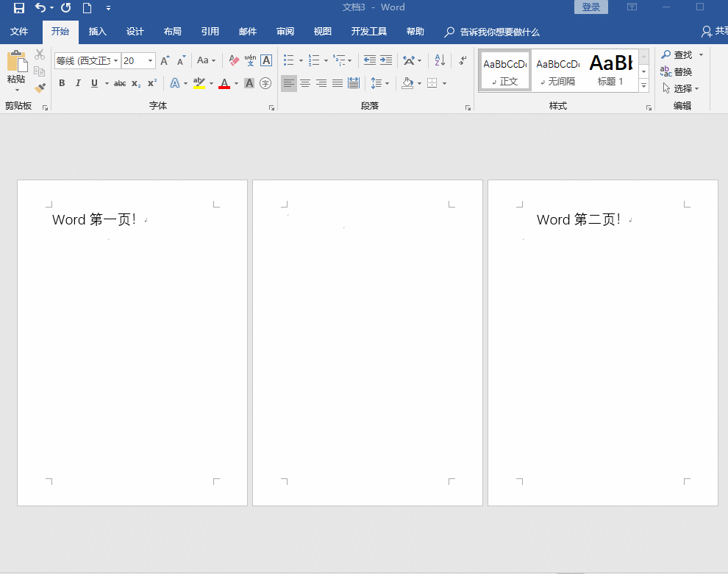Click the enclosed character circle icon
Screen dimensions: 728x574
(265, 83)
